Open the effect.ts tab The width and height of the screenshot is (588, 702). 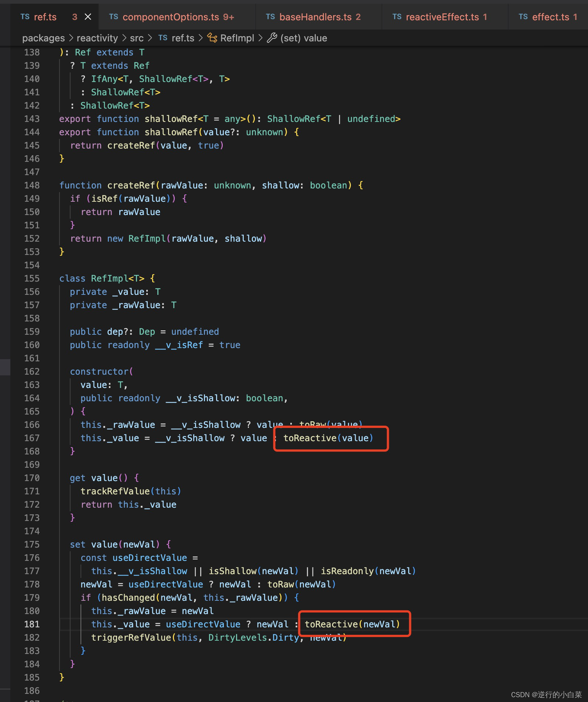click(x=548, y=17)
